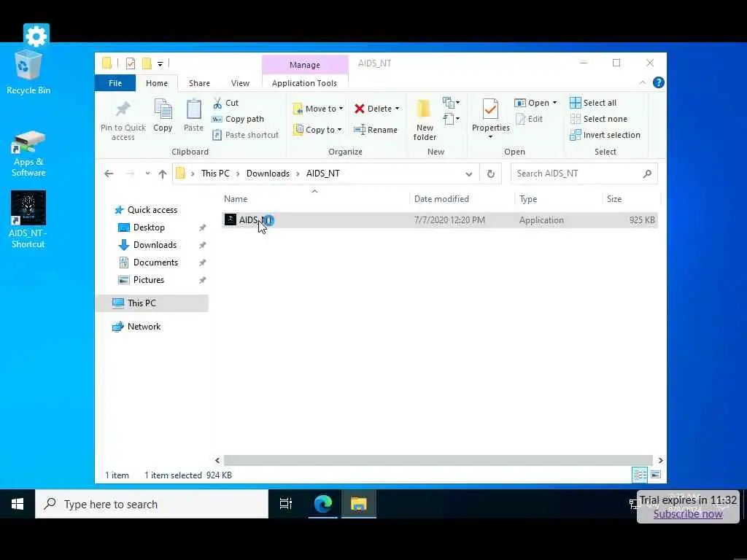Click This PC in address bar
Viewport: 747px width, 560px height.
point(215,174)
